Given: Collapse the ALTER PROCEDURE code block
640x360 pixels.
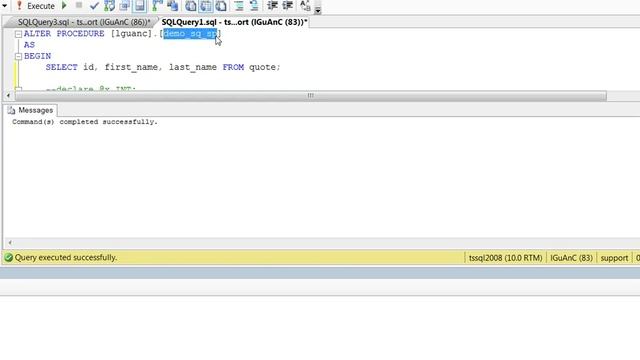Looking at the screenshot, I should [18, 34].
